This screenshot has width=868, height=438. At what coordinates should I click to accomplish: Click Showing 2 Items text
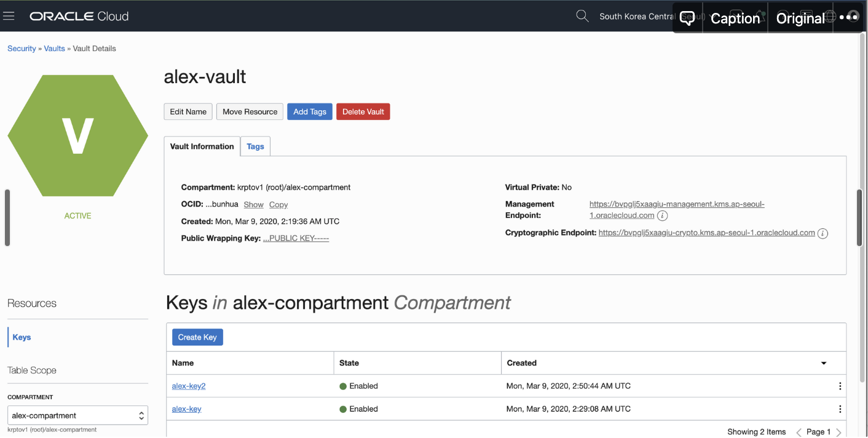757,432
